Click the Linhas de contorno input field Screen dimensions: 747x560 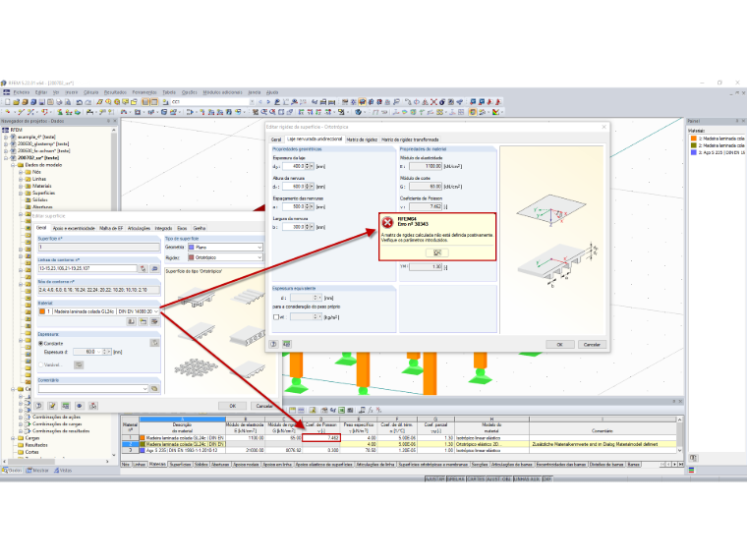[x=87, y=268]
